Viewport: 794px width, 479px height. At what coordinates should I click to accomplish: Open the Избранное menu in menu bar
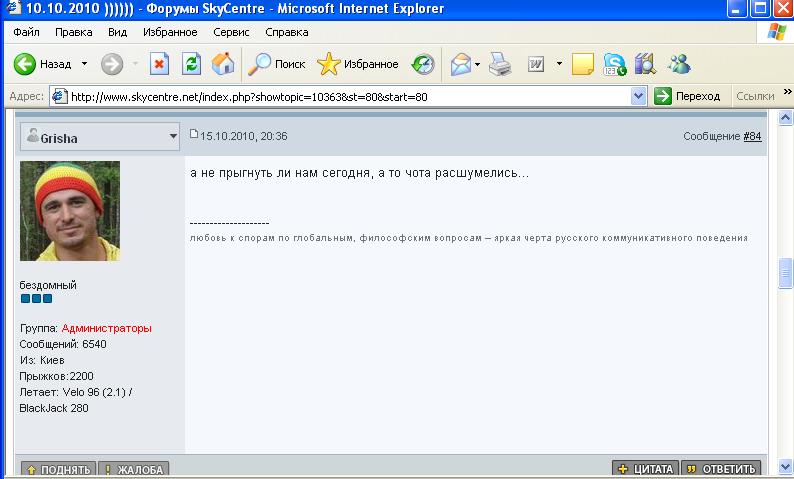(x=170, y=32)
